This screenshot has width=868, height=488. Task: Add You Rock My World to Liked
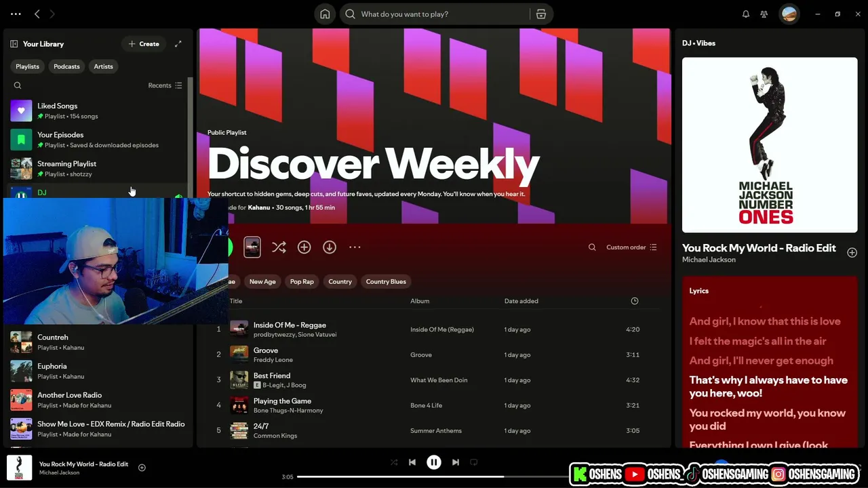[x=852, y=252]
